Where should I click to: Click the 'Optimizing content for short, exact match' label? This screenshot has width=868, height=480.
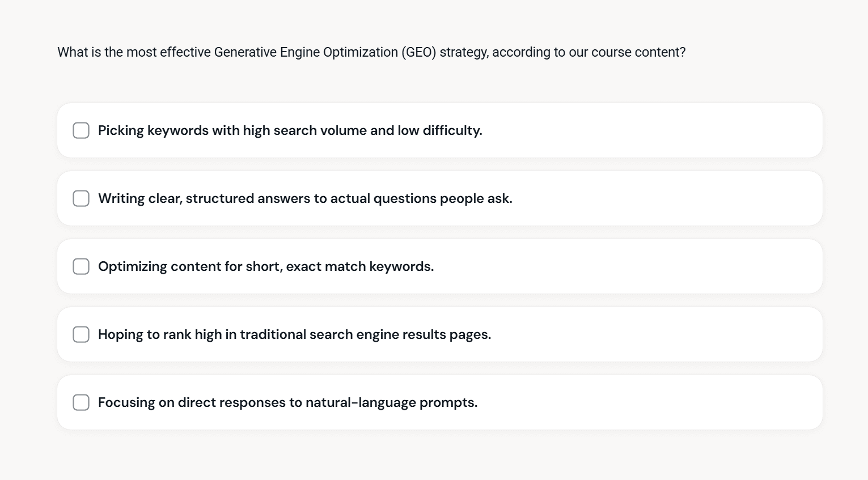[265, 266]
